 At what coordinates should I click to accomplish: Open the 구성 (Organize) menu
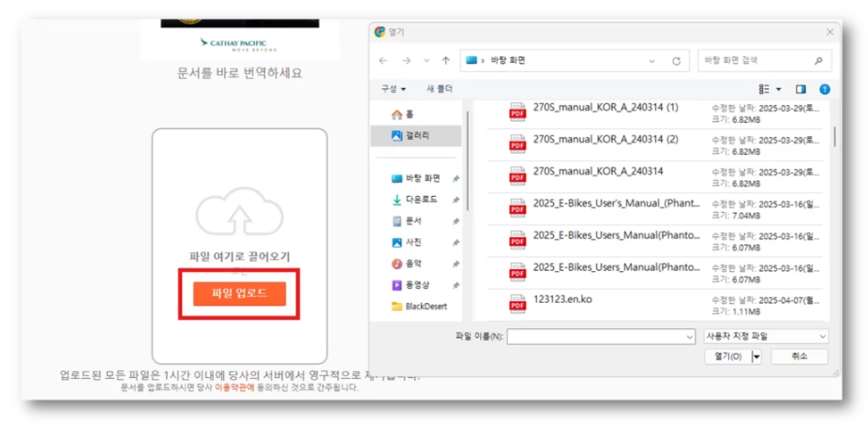pyautogui.click(x=393, y=89)
